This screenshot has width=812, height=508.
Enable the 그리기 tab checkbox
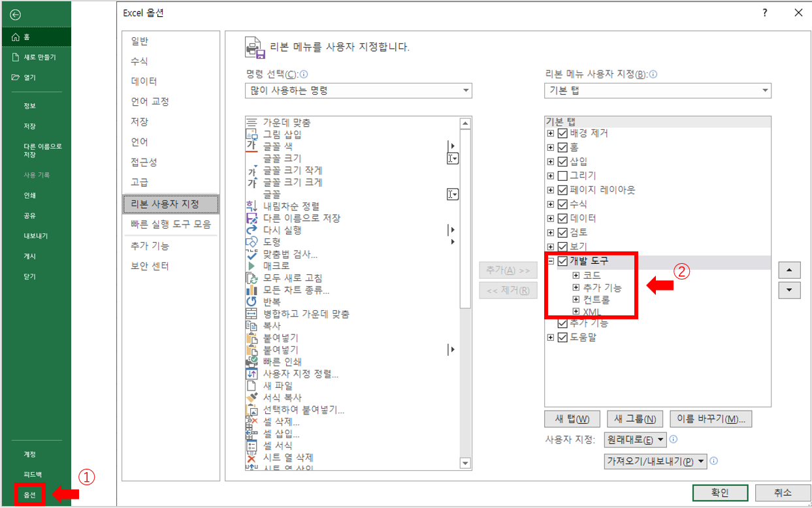(x=562, y=176)
